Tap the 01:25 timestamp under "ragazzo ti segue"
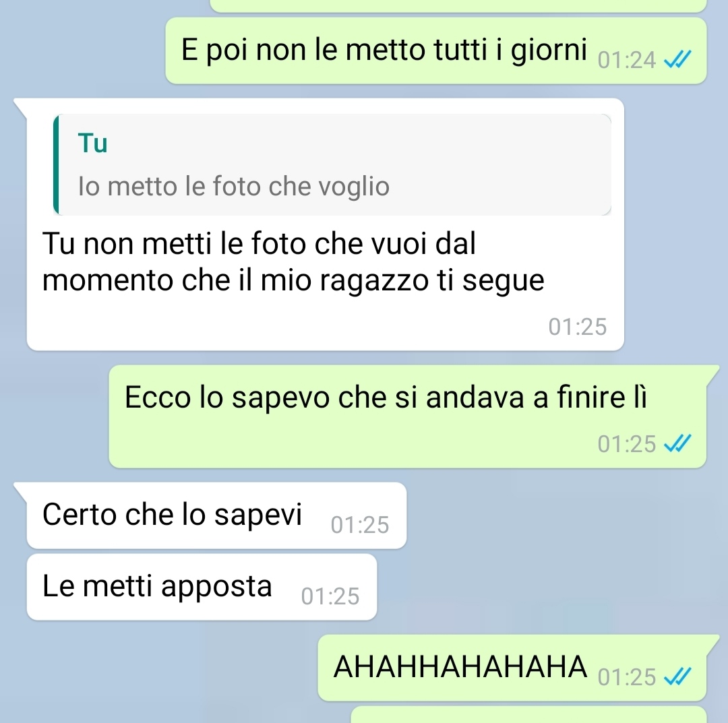This screenshot has height=723, width=728. coord(577,327)
